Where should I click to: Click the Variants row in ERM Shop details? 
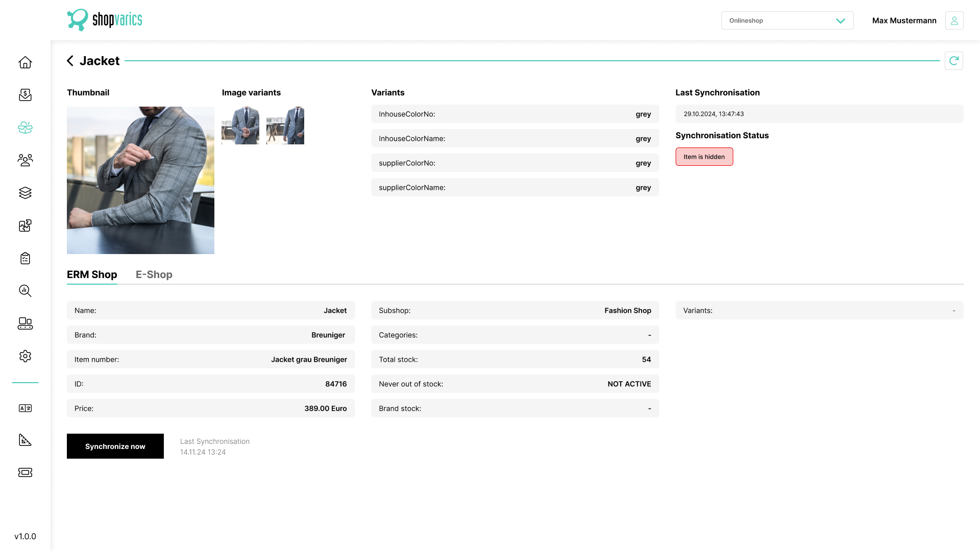pos(819,310)
